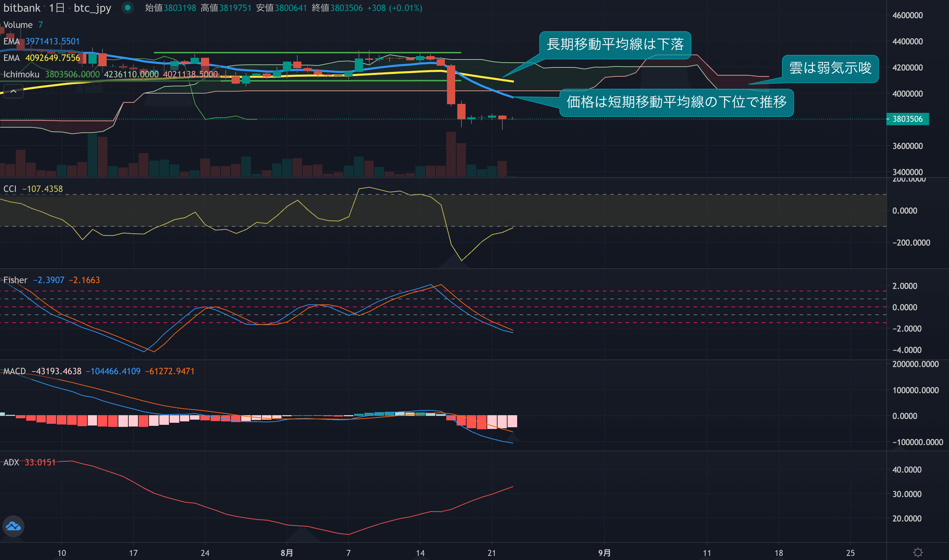The height and width of the screenshot is (560, 949).
Task: Click the TradingView cloud logo icon
Action: 13,526
